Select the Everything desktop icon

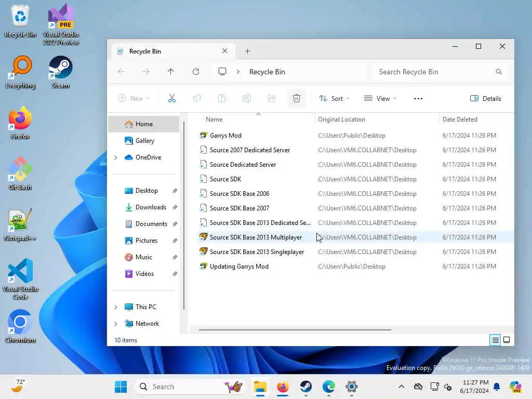point(20,72)
